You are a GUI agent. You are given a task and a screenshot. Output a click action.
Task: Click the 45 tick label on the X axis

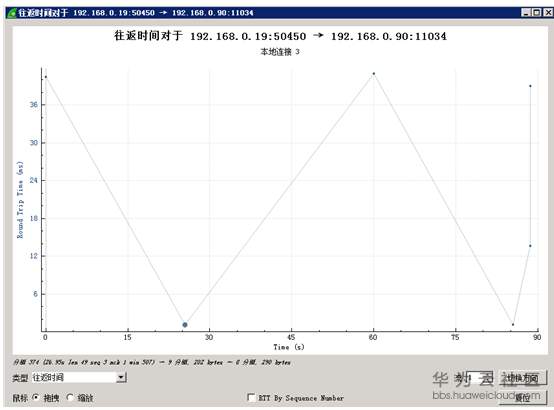point(291,337)
